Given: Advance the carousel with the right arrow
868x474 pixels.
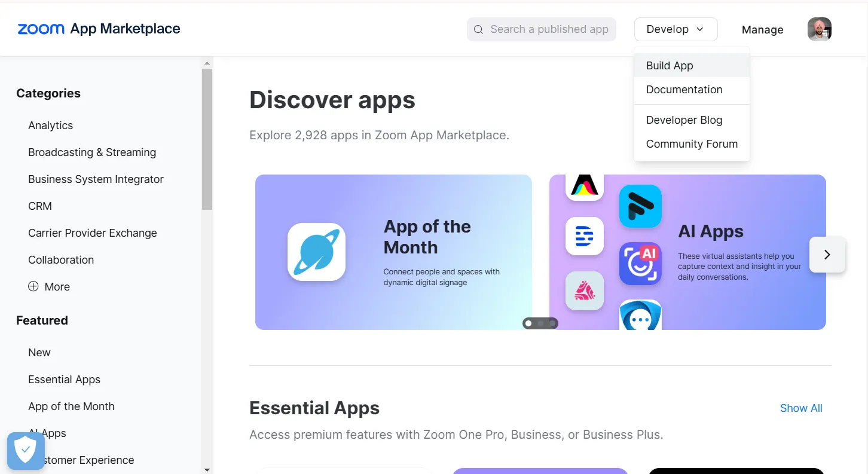Looking at the screenshot, I should coord(827,255).
